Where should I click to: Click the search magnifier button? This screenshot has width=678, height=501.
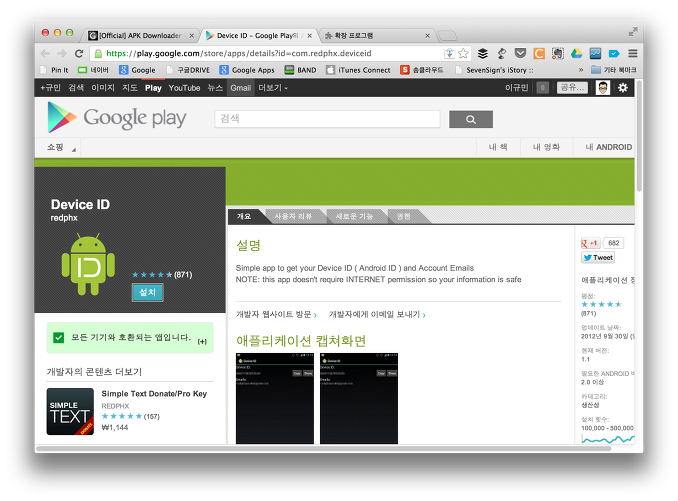coord(471,119)
